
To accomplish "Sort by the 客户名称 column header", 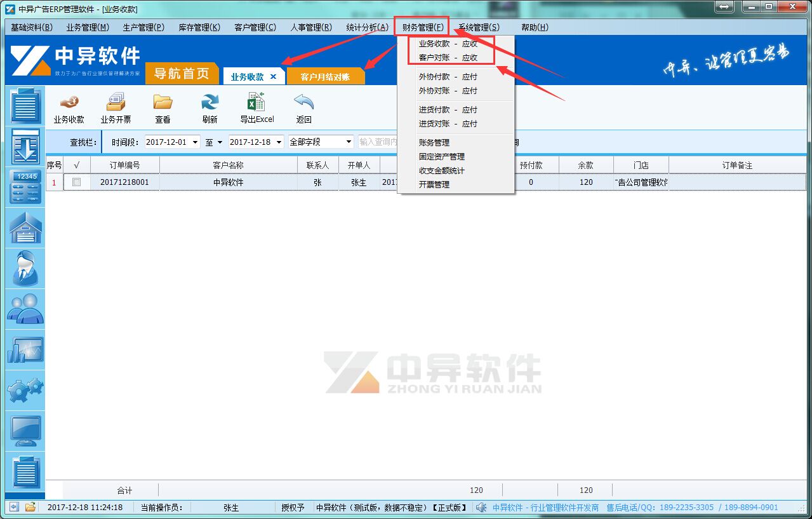I will coord(228,165).
